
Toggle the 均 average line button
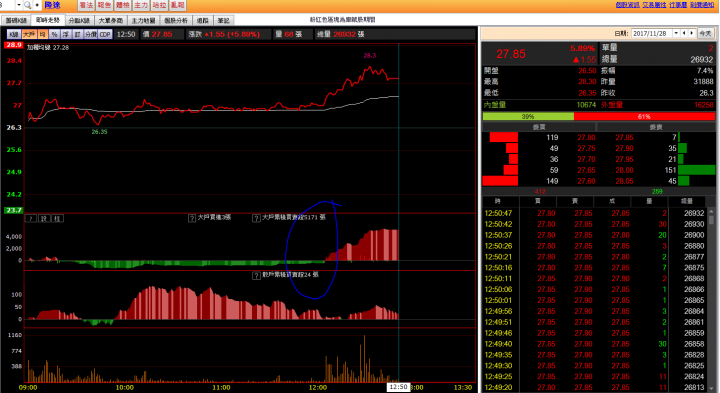pos(43,34)
